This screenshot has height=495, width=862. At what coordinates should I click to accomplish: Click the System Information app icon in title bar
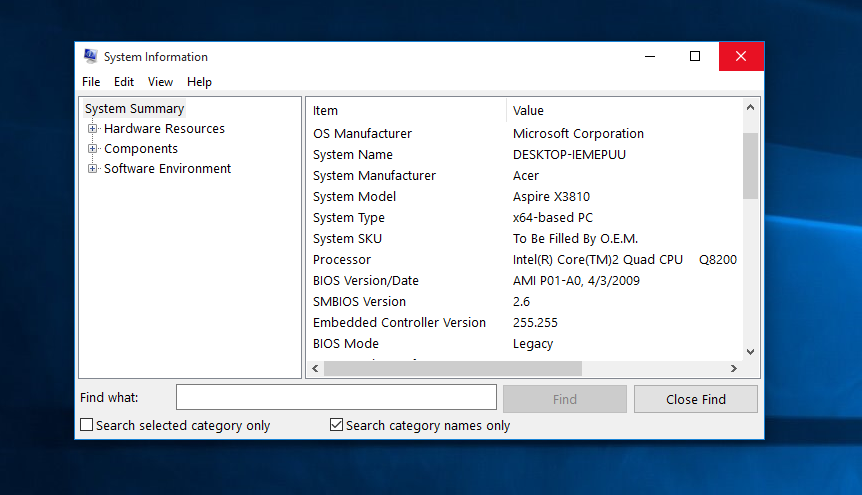(x=91, y=56)
